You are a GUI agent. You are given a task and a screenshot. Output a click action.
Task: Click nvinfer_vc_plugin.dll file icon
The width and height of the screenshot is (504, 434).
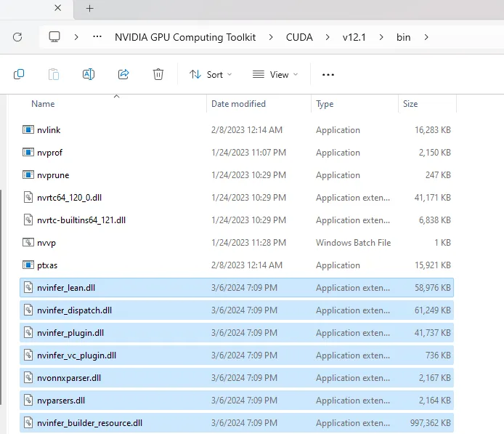point(28,355)
